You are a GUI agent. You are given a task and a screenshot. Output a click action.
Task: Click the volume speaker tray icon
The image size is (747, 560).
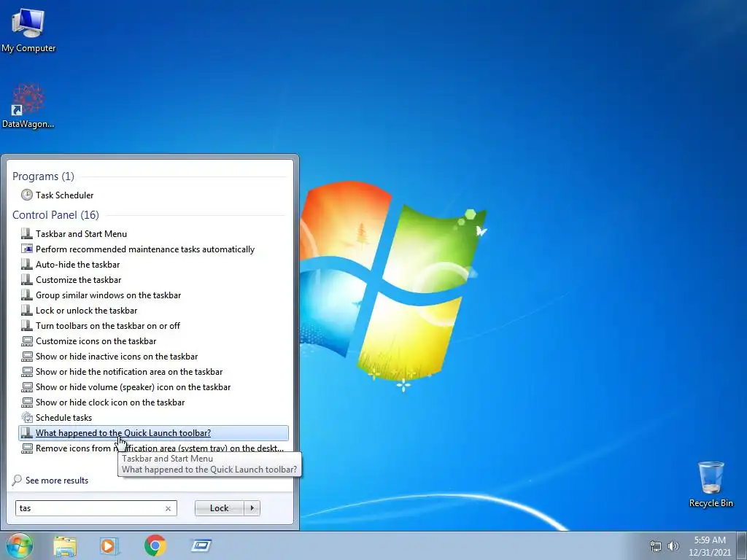pos(673,546)
